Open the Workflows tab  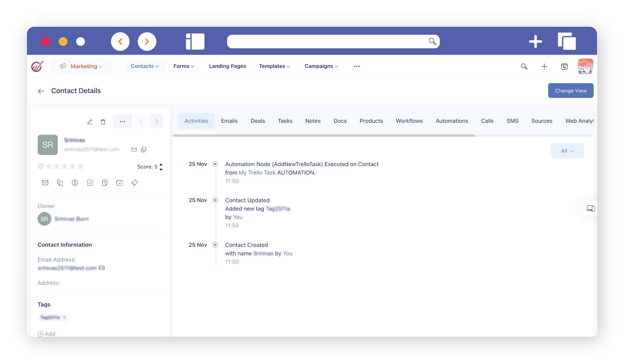point(409,121)
